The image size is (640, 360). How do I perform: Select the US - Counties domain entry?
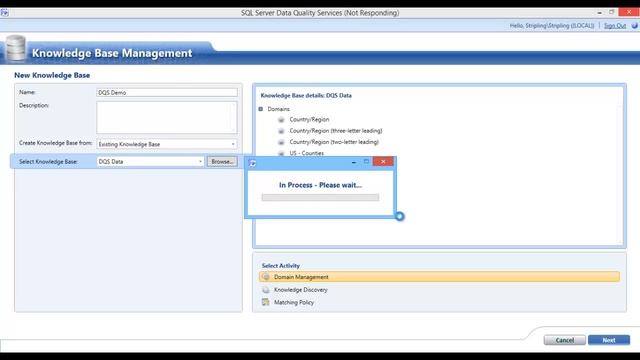[307, 153]
